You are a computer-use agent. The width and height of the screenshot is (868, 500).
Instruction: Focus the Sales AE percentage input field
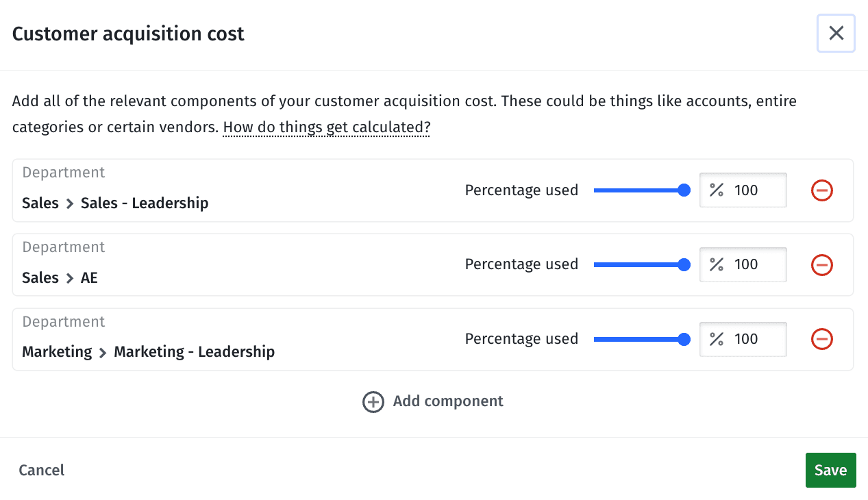(743, 264)
